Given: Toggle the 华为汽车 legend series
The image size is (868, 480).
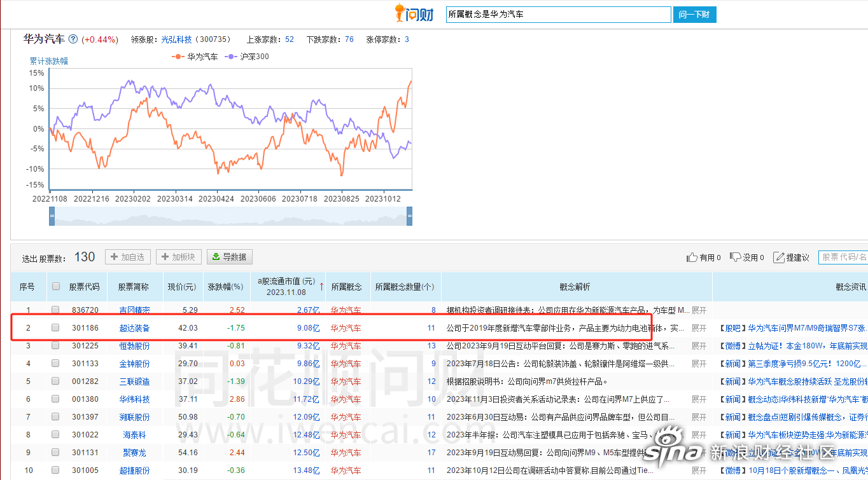Looking at the screenshot, I should (195, 57).
